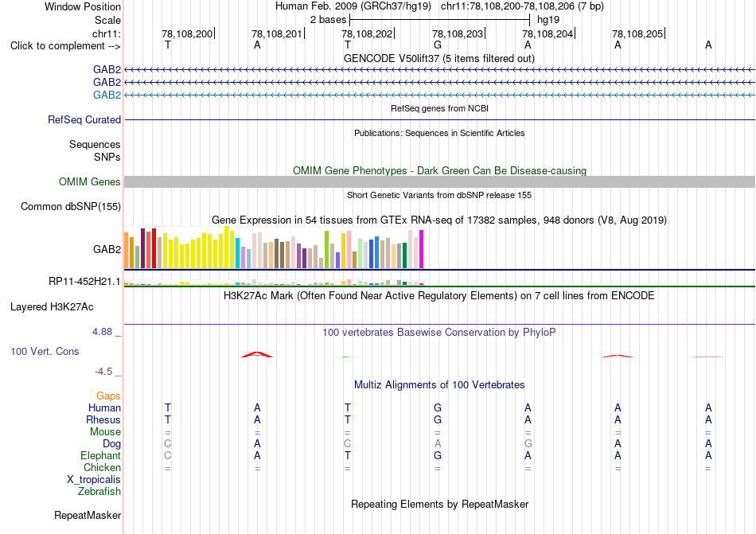Select the Dog species label
Screen dimensions: 756x534
111,443
